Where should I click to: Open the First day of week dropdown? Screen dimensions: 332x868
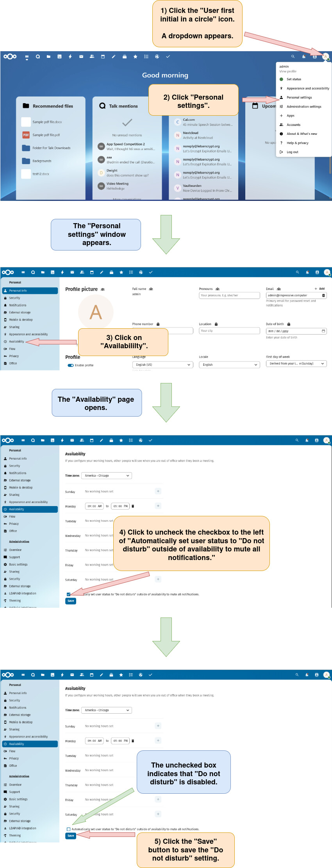click(296, 363)
